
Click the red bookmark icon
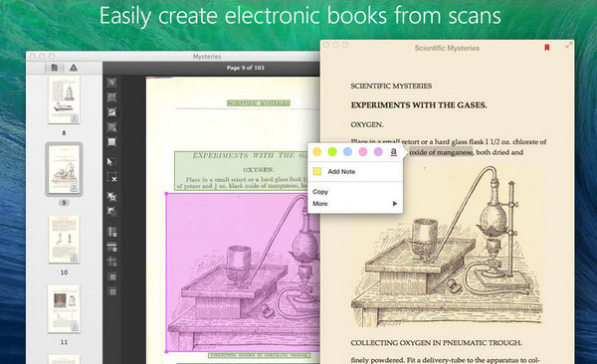coord(546,48)
